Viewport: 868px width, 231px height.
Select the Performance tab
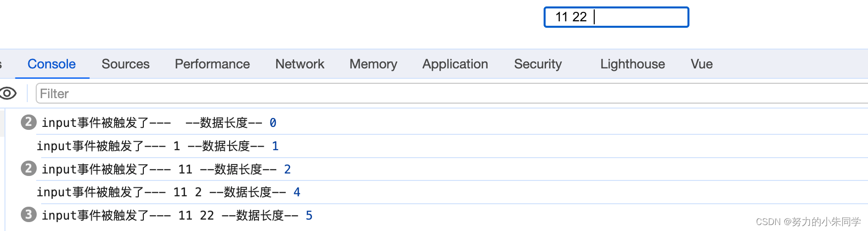(212, 64)
